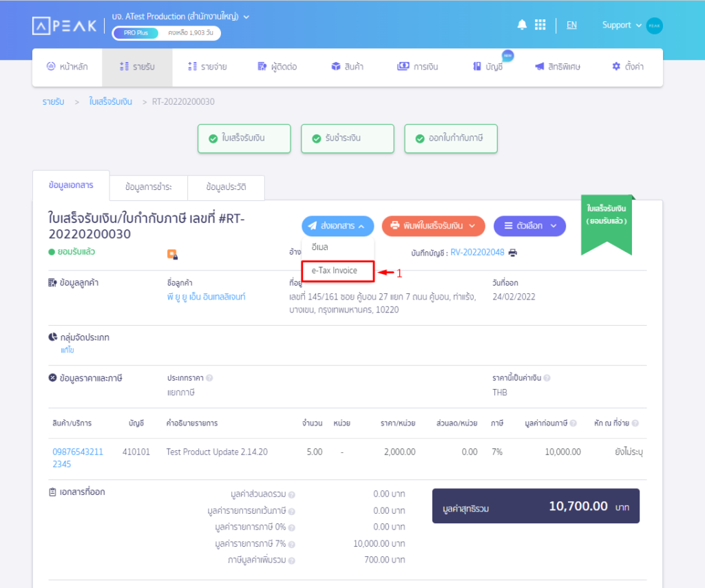Click the เอกสารที่ออก clipboard icon
Viewport: 705px width, 588px height.
coord(52,492)
